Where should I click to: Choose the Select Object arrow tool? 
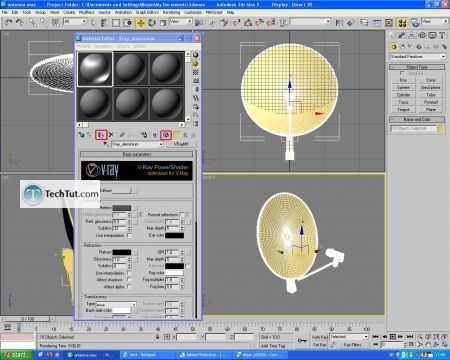coord(94,23)
